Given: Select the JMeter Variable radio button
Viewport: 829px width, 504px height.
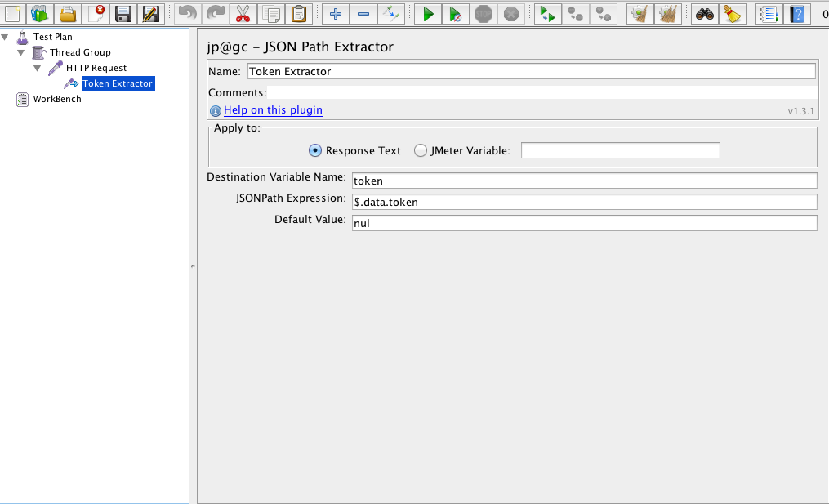Looking at the screenshot, I should click(x=421, y=150).
